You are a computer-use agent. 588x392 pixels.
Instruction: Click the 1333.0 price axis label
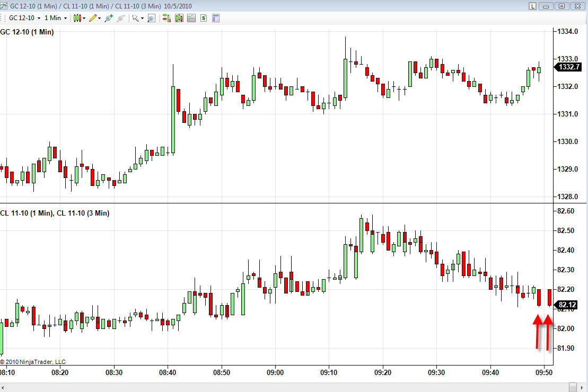(567, 59)
